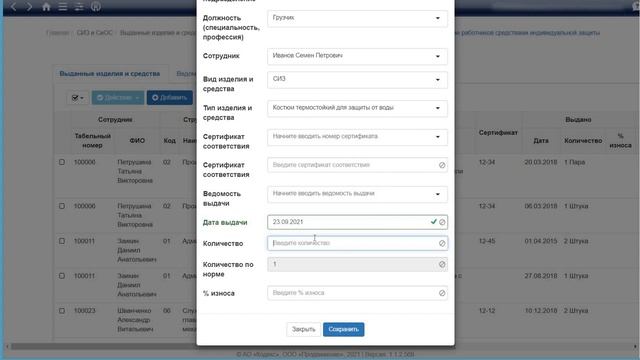Image resolution: width=640 pixels, height=360 pixels.
Task: Close the dialog with Закрыть button
Action: tap(303, 329)
